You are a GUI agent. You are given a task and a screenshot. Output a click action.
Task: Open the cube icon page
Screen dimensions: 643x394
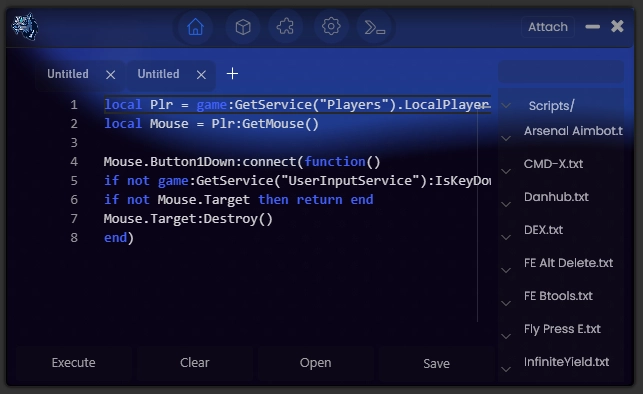point(243,27)
